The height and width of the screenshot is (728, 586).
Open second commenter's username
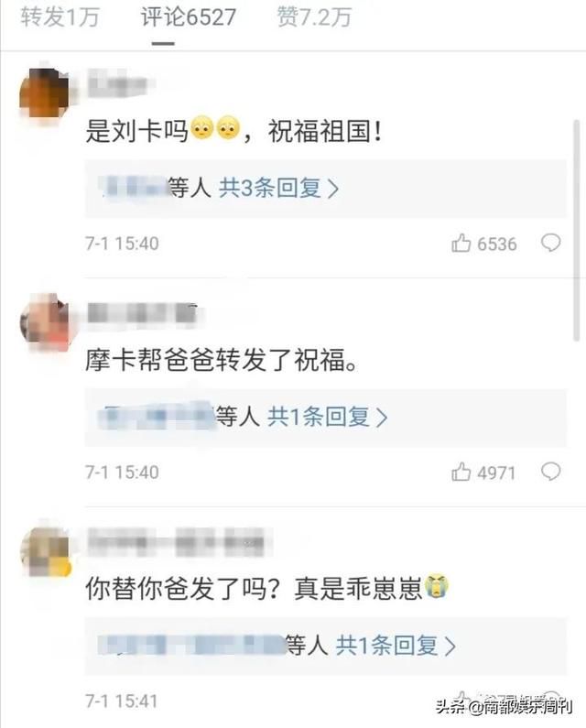click(143, 313)
